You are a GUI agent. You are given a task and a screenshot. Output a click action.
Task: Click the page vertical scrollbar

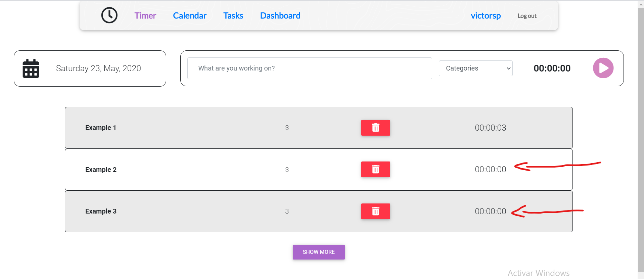point(641,139)
